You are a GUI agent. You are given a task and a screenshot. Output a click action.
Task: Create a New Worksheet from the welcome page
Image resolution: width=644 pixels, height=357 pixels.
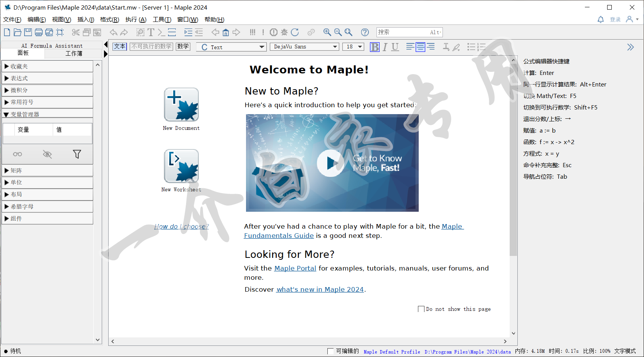pos(181,166)
